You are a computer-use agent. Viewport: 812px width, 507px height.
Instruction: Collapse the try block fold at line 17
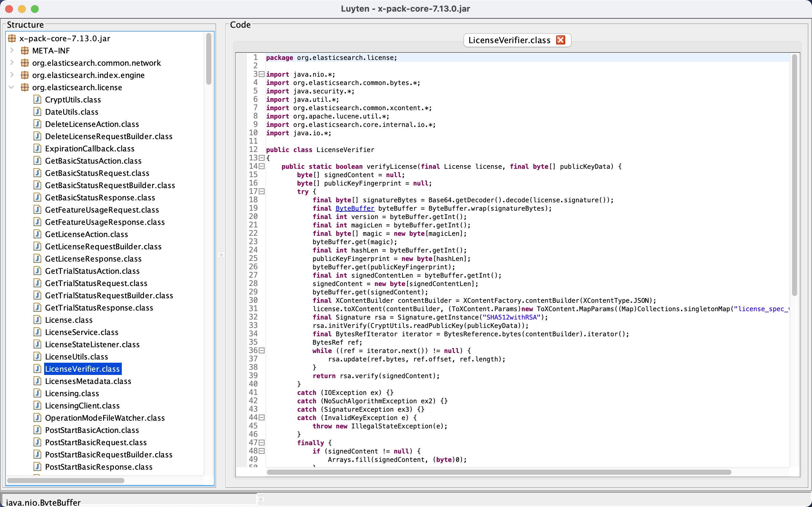point(262,191)
